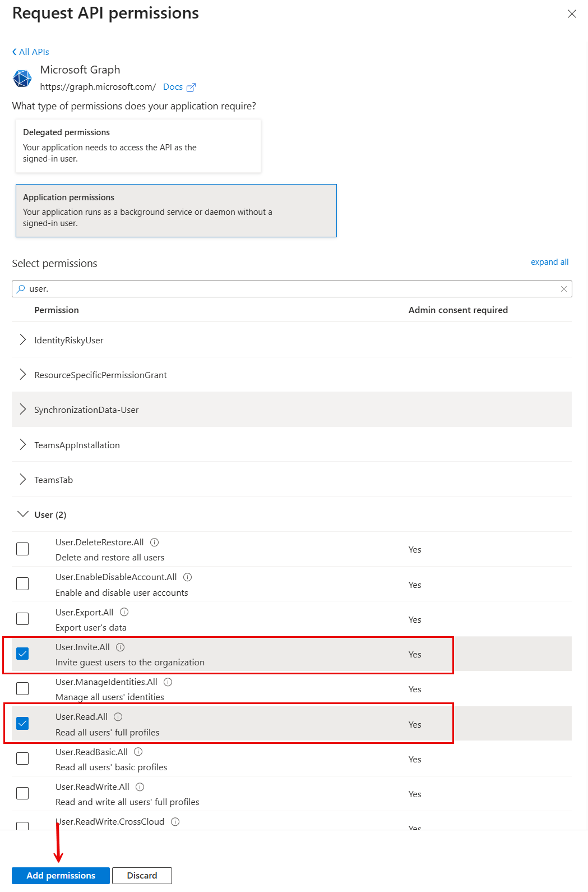Select the Delegated permissions card
This screenshot has width=588, height=892.
pos(138,145)
